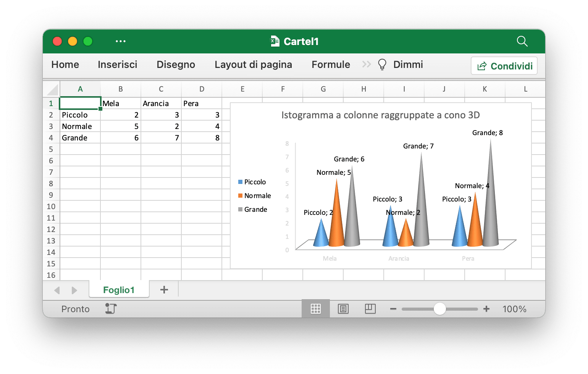Click the zoom in plus icon
Viewport: 588px width, 374px height.
(486, 309)
